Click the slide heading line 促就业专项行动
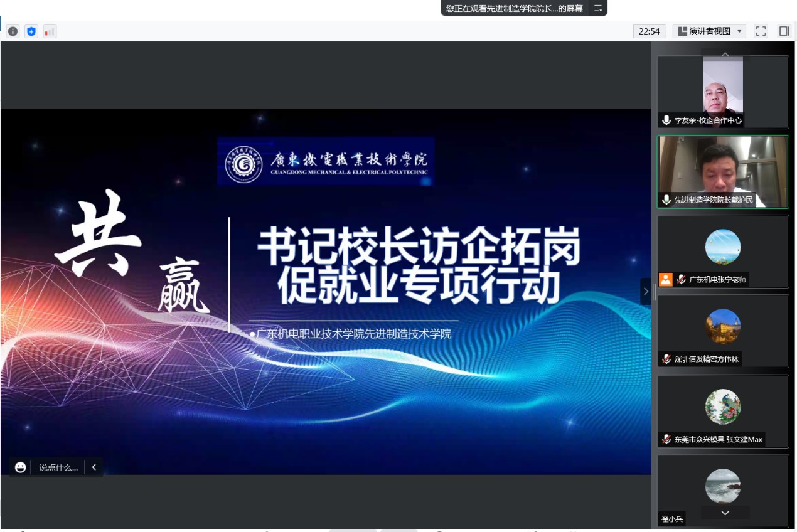Image resolution: width=797 pixels, height=532 pixels. (419, 286)
